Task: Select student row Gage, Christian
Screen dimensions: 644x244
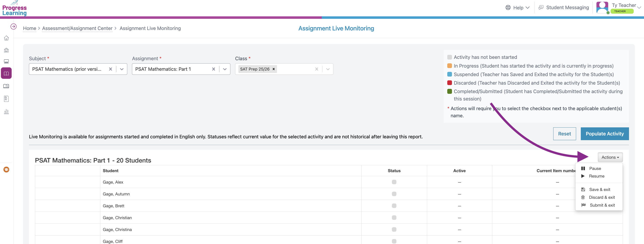Action: 329,218
